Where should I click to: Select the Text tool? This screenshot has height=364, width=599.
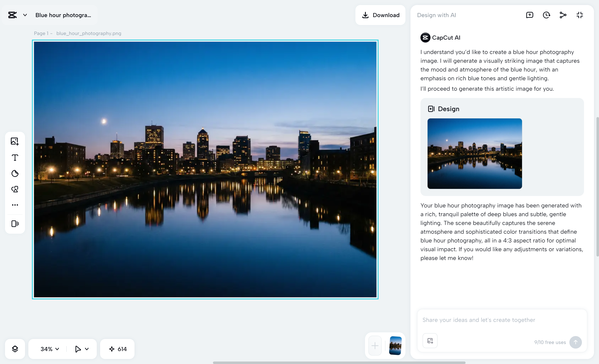[15, 157]
